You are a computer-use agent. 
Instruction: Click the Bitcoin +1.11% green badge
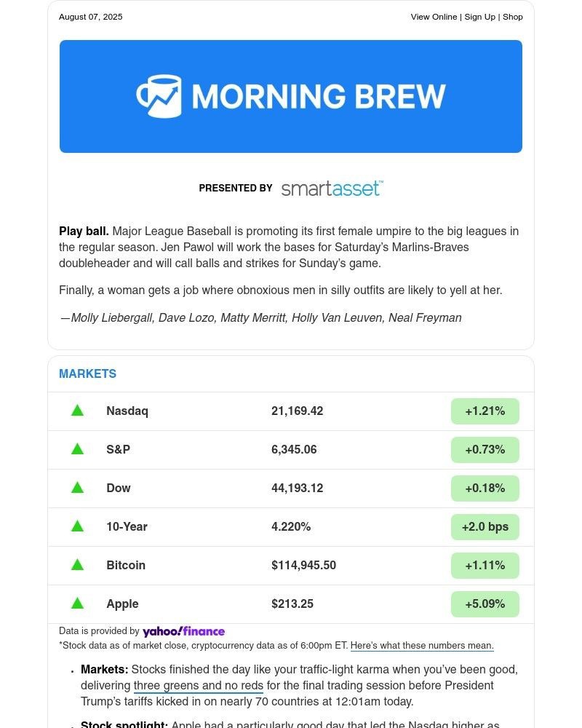click(485, 565)
